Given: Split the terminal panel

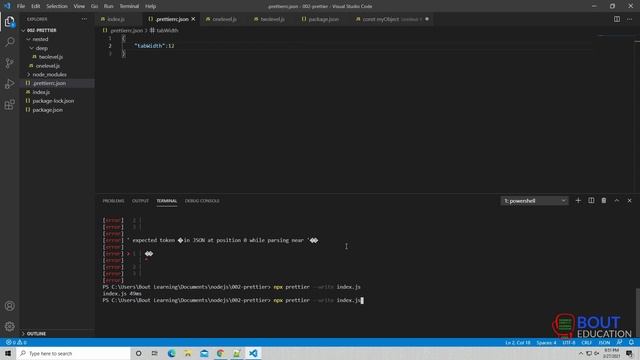Looking at the screenshot, I should [591, 200].
